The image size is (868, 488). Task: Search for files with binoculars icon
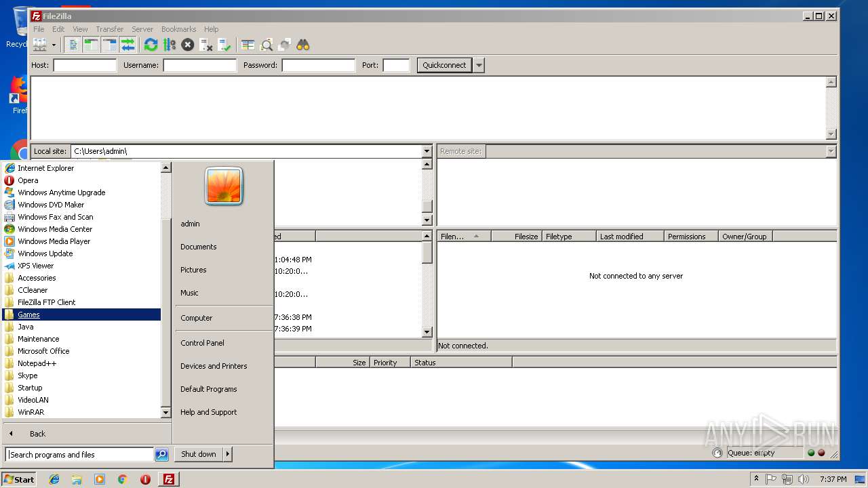pos(303,45)
